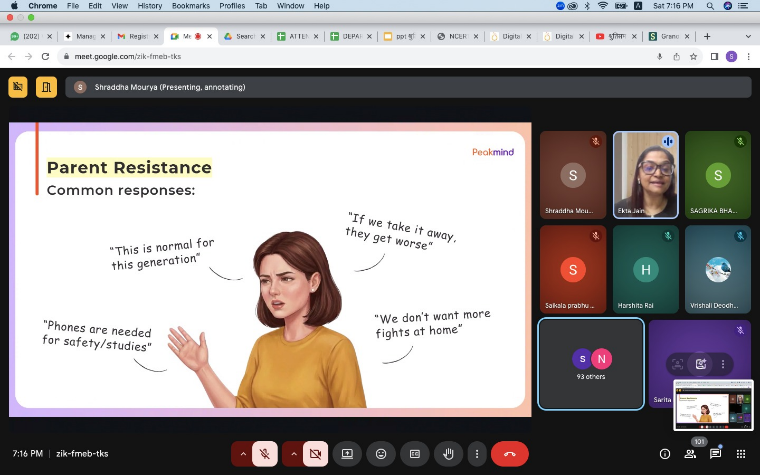
Task: Turn on the camera
Action: click(315, 453)
